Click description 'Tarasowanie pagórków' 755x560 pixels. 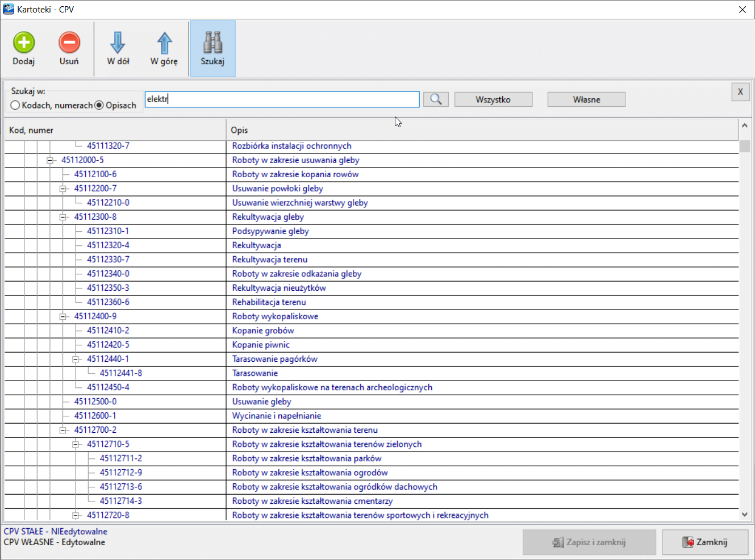point(274,359)
